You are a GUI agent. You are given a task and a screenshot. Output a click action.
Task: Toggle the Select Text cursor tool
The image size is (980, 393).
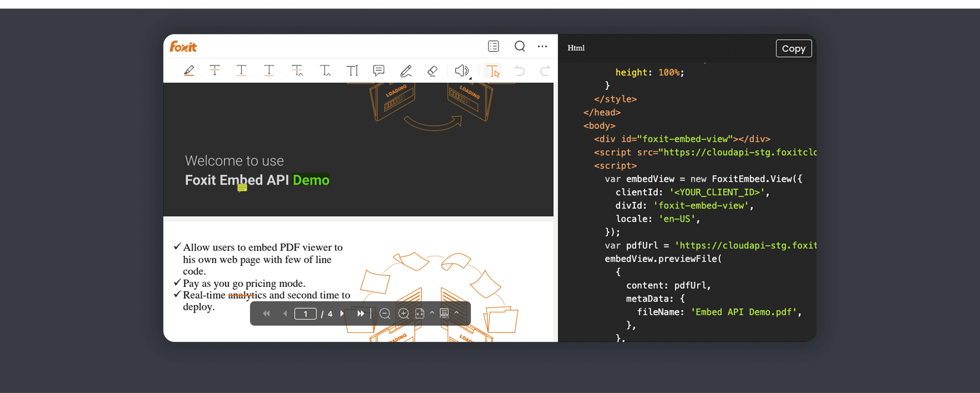pyautogui.click(x=493, y=71)
